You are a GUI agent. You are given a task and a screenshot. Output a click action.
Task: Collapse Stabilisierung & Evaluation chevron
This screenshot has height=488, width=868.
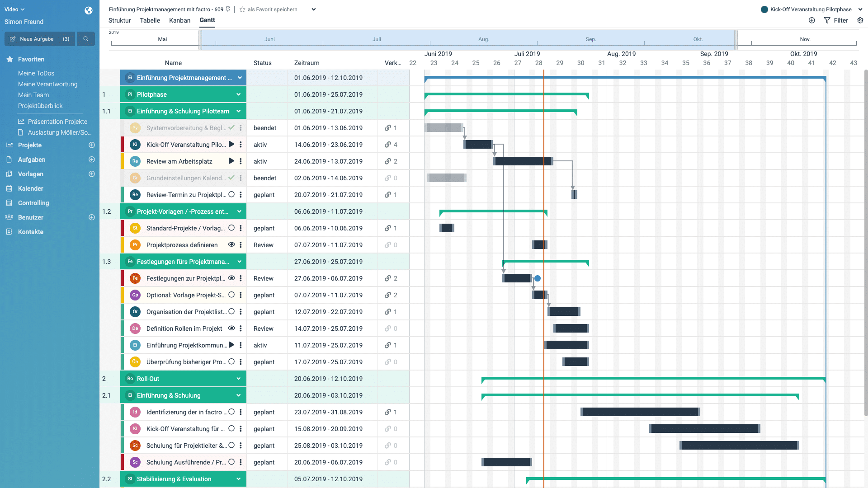click(238, 479)
